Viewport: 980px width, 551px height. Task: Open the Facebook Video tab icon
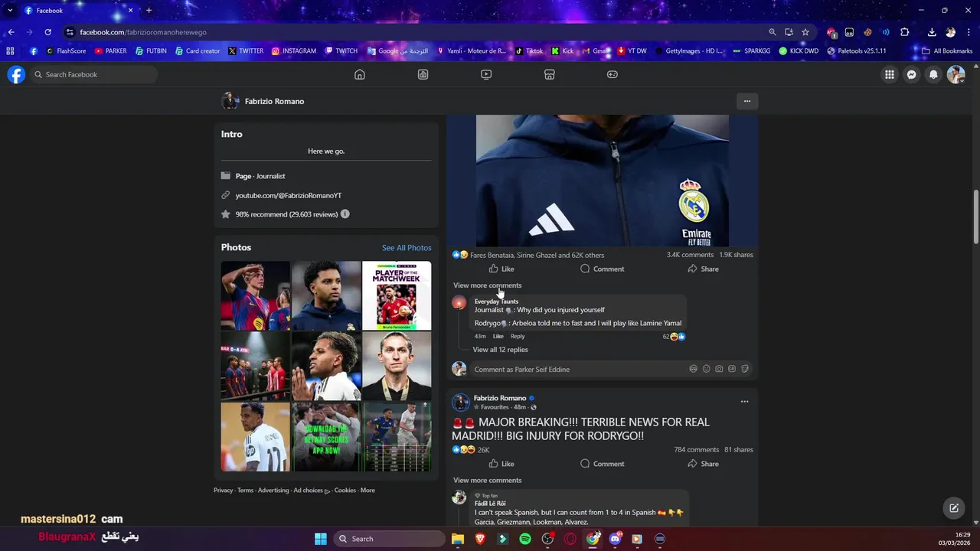pyautogui.click(x=486, y=74)
